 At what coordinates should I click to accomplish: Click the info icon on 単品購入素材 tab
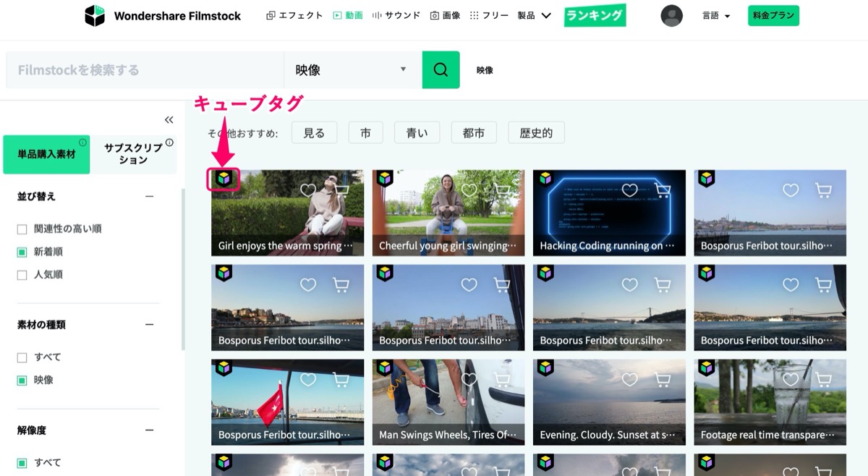(82, 143)
